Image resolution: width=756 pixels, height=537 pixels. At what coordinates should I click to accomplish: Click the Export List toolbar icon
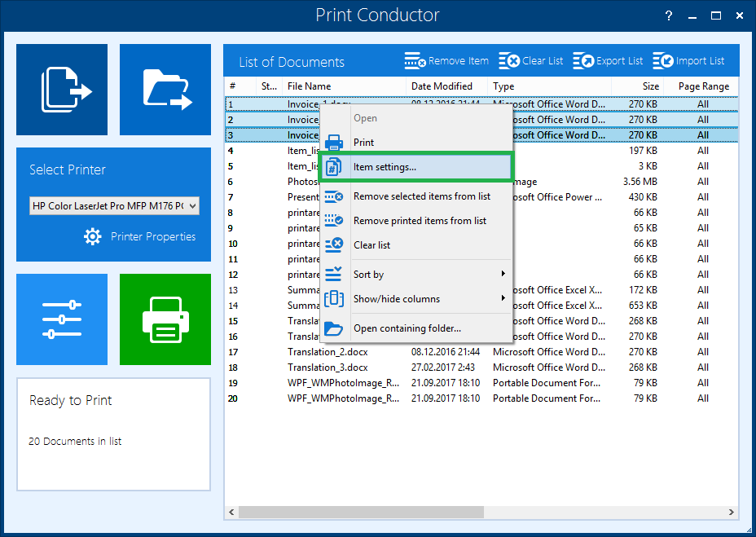583,61
